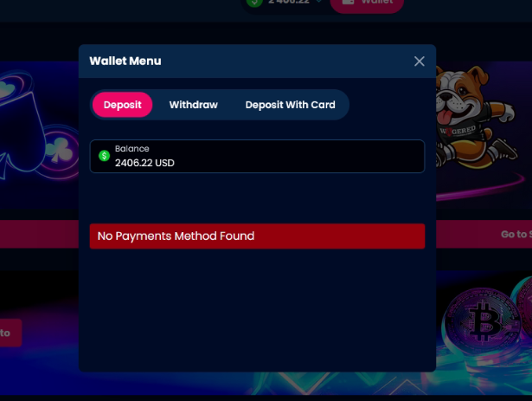This screenshot has height=401, width=532.
Task: Click the neon spade card graphic
Action: pos(22,131)
